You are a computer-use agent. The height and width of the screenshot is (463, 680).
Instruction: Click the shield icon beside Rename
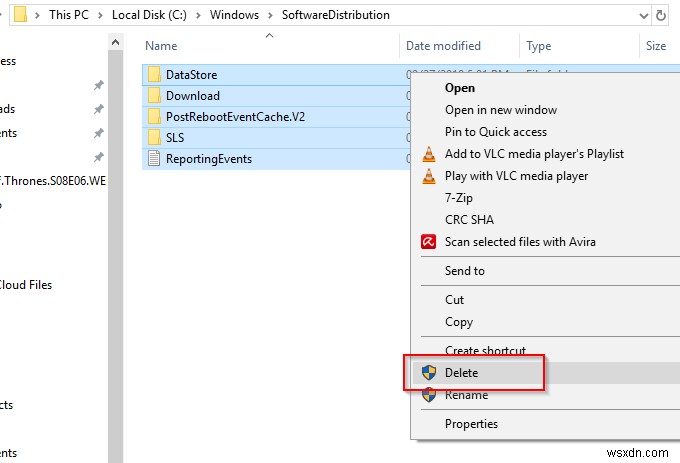click(x=429, y=395)
